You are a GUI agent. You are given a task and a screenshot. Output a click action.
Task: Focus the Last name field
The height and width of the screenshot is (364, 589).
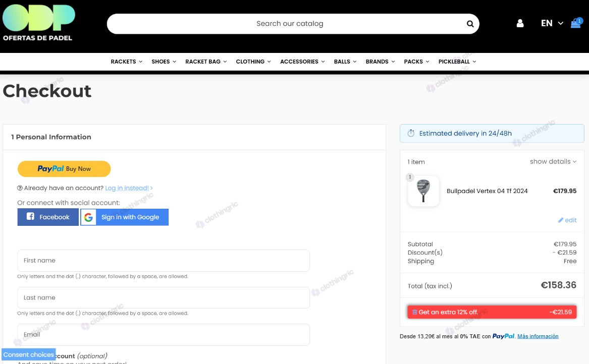164,297
